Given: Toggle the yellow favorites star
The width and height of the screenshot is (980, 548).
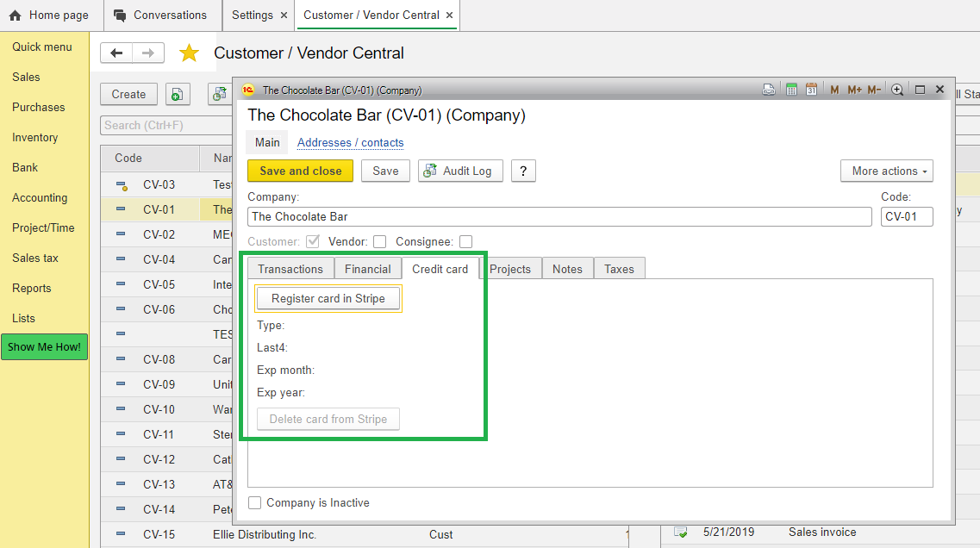Looking at the screenshot, I should pos(189,53).
